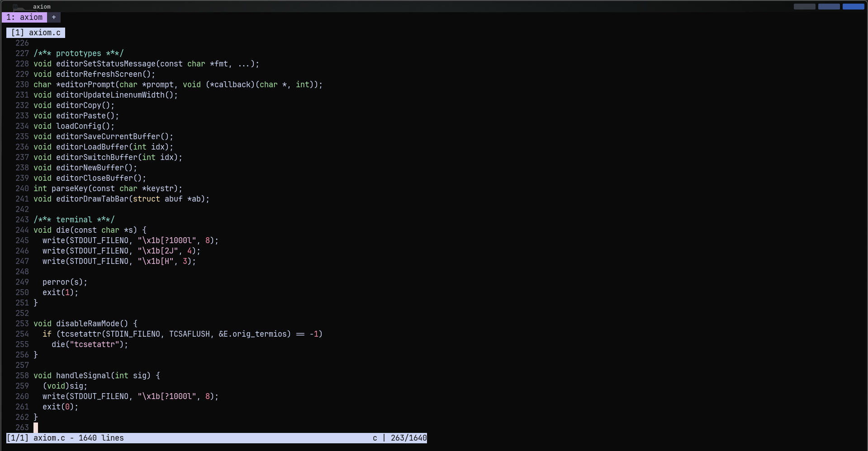Viewport: 868px width, 451px height.
Task: Click the "[1/1]" buffer count in status bar
Action: tap(18, 438)
